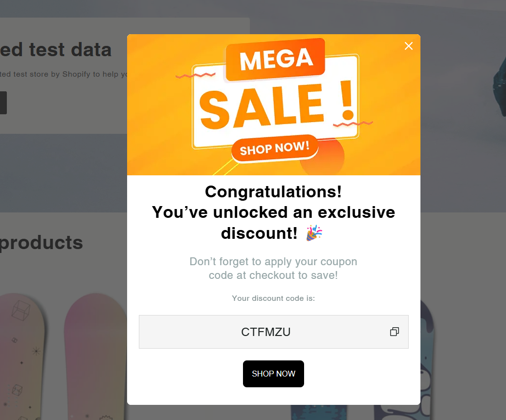Viewport: 506px width, 420px height.
Task: Click the coupon reminder text
Action: [273, 268]
